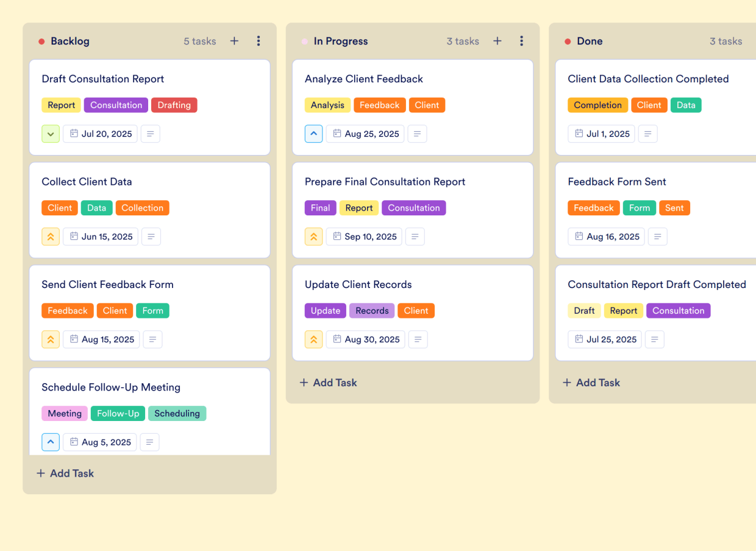Click the Jul 20, 2025 due date

tap(101, 134)
